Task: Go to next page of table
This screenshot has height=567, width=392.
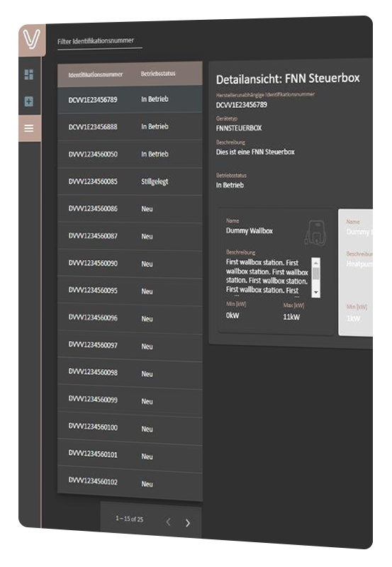Action: click(187, 523)
